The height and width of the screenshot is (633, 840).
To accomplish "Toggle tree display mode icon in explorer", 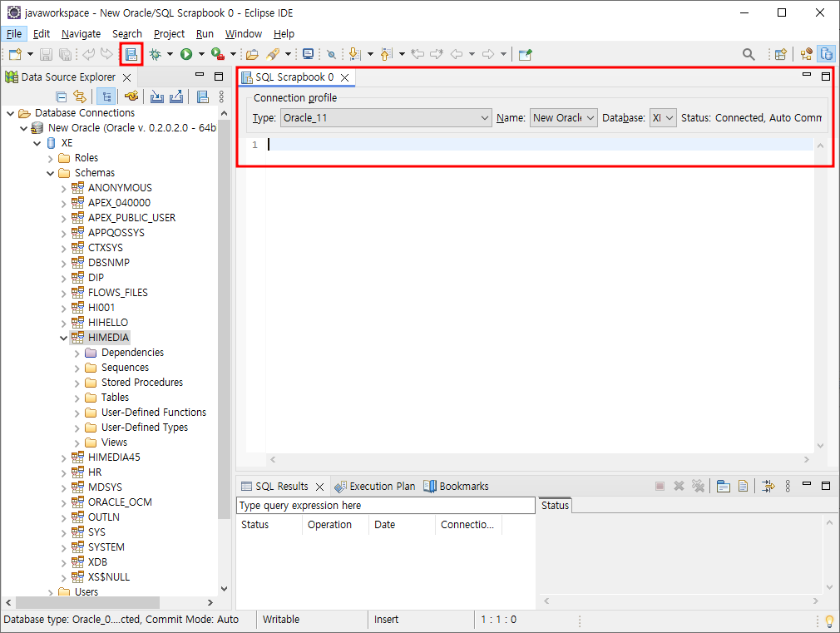I will [x=107, y=97].
